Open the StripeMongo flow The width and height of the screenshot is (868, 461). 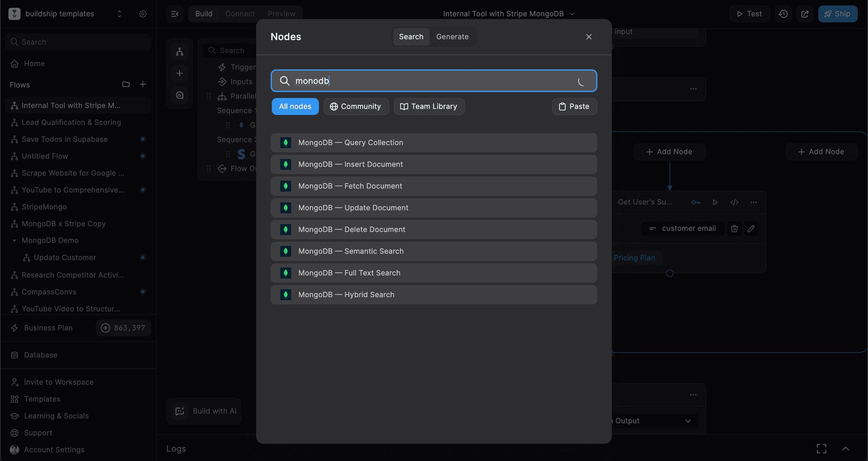pyautogui.click(x=78, y=207)
